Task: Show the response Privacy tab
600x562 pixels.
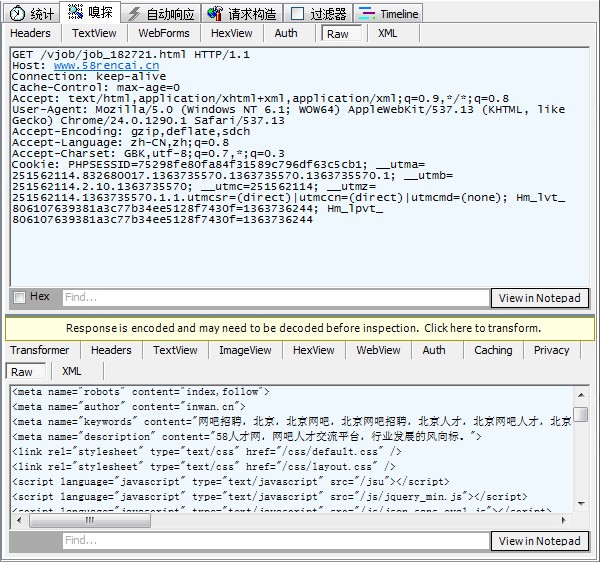Action: point(551,350)
